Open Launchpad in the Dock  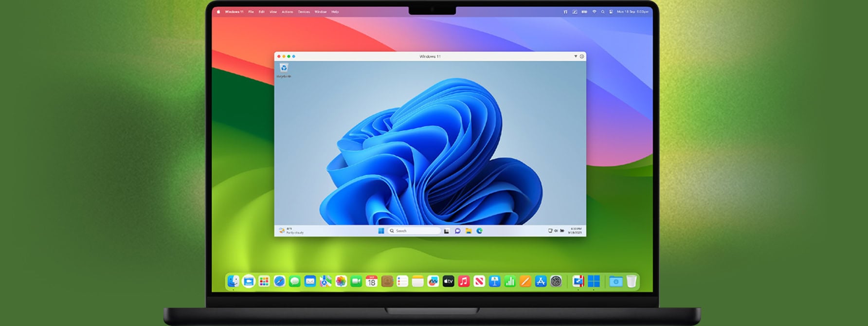coord(264,281)
